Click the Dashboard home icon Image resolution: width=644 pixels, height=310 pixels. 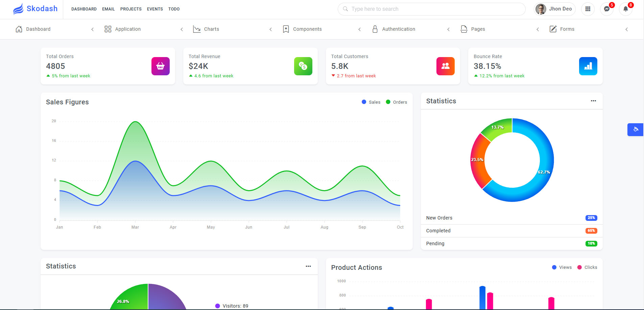coord(19,29)
